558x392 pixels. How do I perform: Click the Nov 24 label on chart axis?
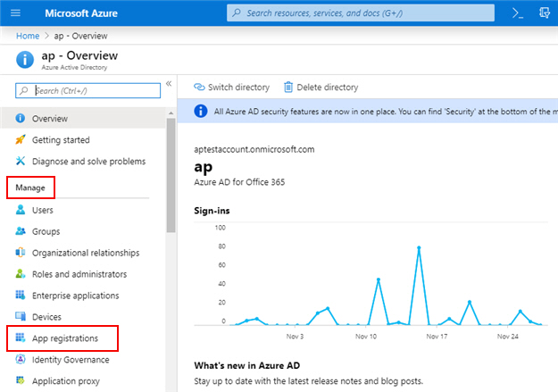pos(507,336)
